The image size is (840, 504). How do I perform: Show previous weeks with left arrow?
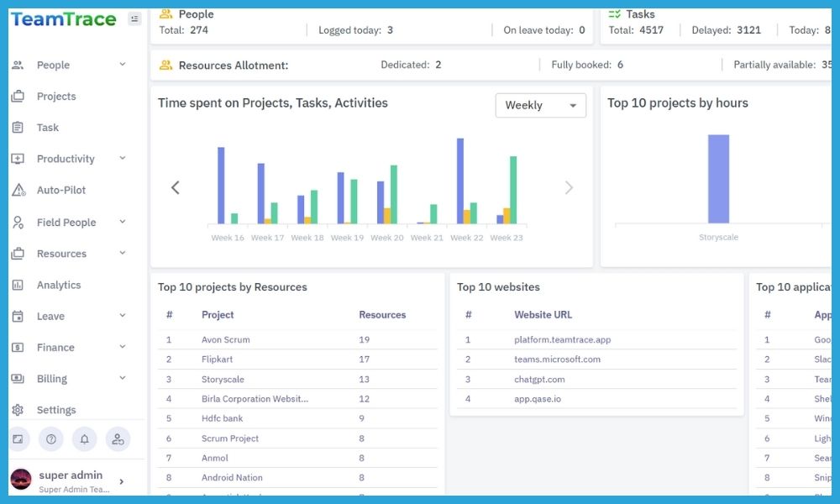tap(176, 187)
